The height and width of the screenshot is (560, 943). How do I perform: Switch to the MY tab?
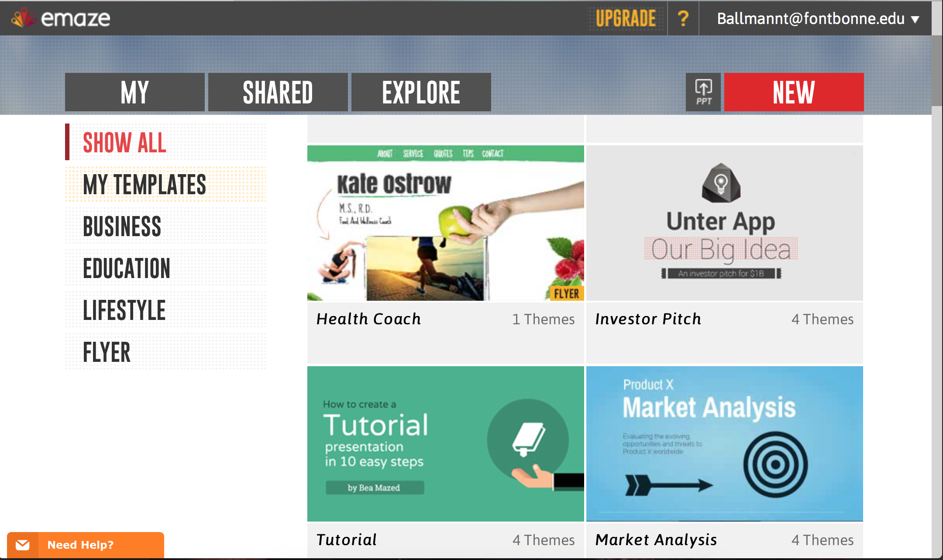point(135,92)
